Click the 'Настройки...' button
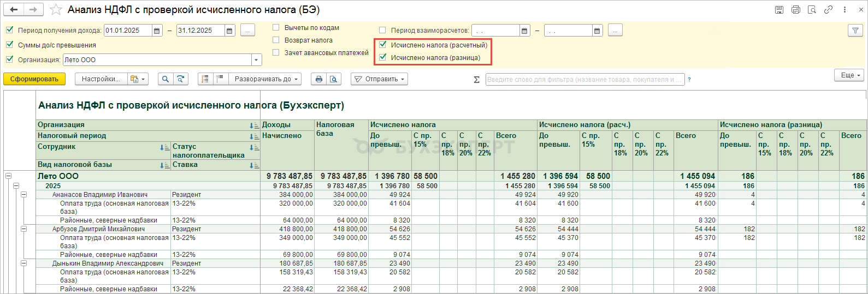Screen dimensions: 868x294 (101, 79)
